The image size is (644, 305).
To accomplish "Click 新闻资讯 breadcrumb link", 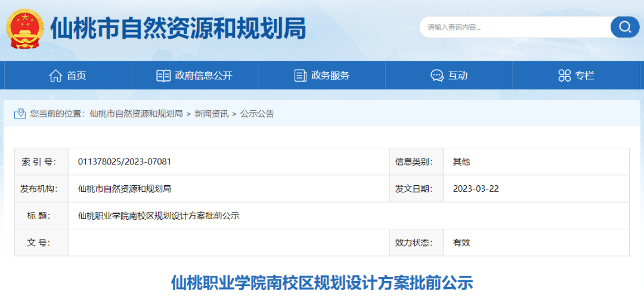I will [x=212, y=114].
